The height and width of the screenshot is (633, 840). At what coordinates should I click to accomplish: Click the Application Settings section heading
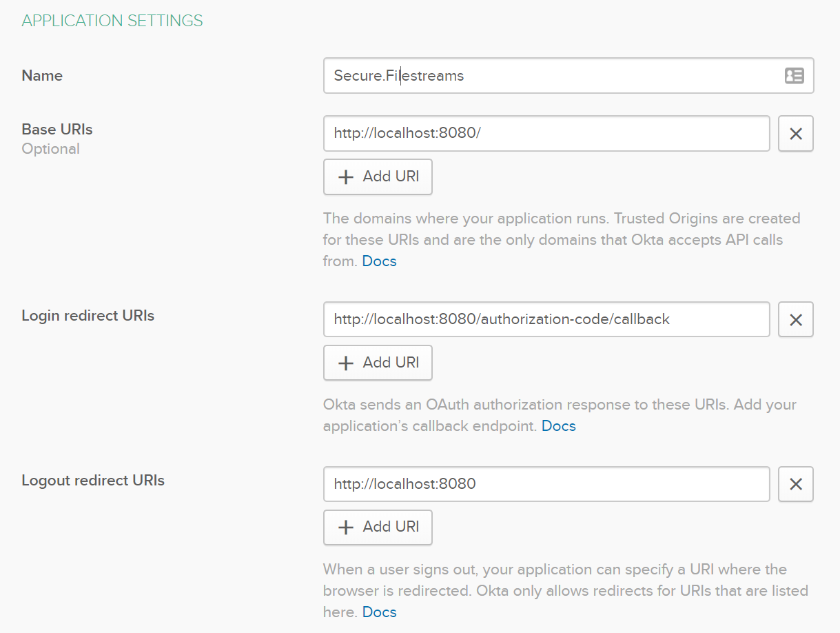coord(112,21)
